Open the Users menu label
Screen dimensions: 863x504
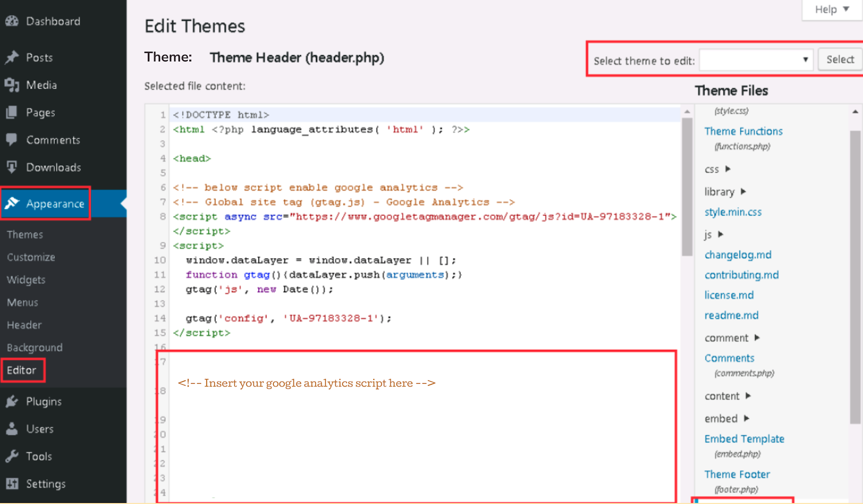(40, 429)
